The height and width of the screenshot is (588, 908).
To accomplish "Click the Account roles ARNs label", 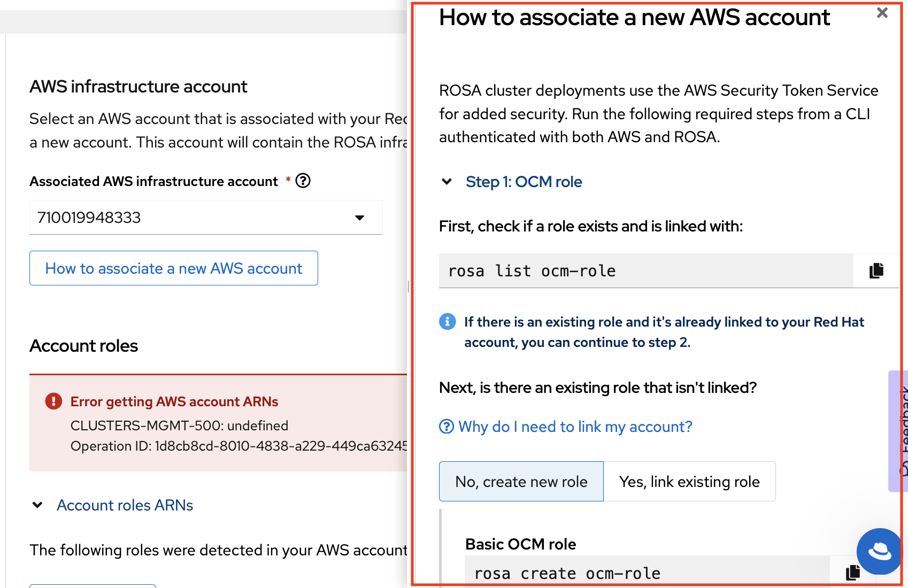I will 125,505.
